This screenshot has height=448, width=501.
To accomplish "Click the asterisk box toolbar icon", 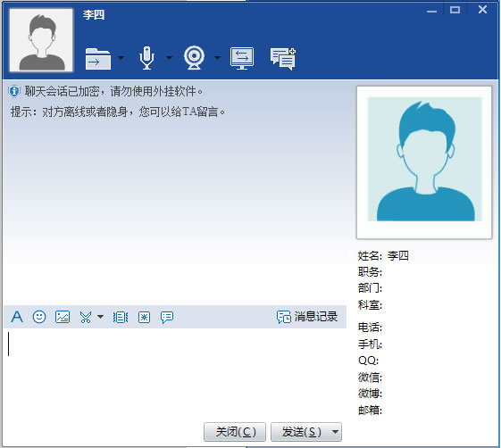I will pos(144,317).
